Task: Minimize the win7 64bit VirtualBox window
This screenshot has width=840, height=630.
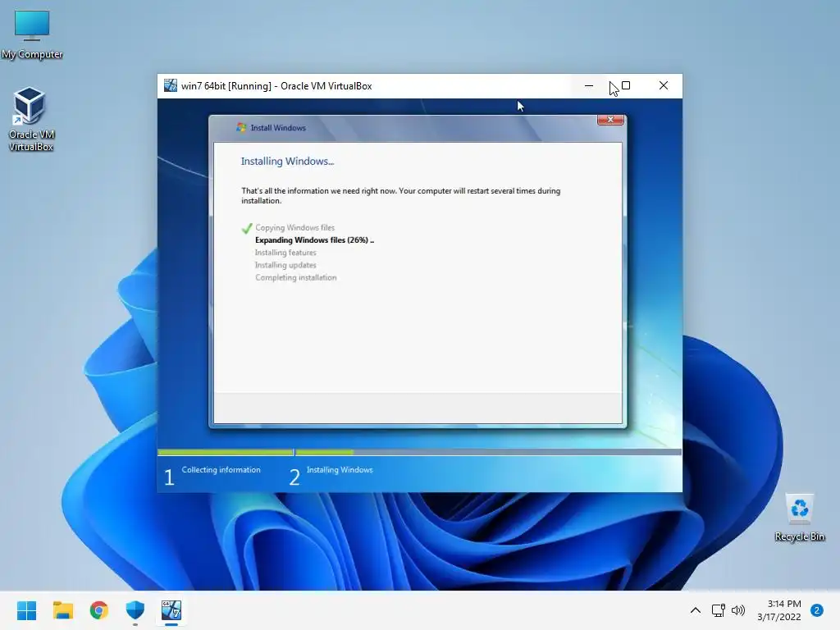Action: [x=589, y=85]
